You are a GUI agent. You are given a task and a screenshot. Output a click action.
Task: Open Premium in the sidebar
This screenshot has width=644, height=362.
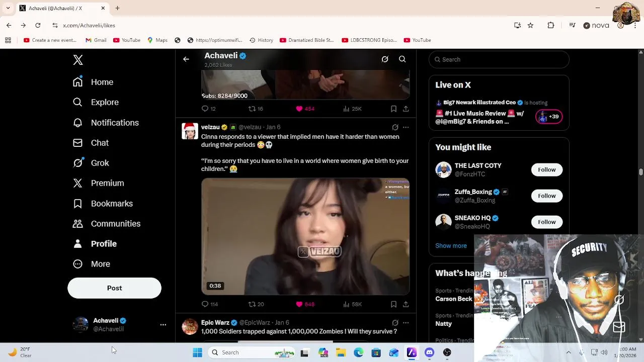[99, 183]
